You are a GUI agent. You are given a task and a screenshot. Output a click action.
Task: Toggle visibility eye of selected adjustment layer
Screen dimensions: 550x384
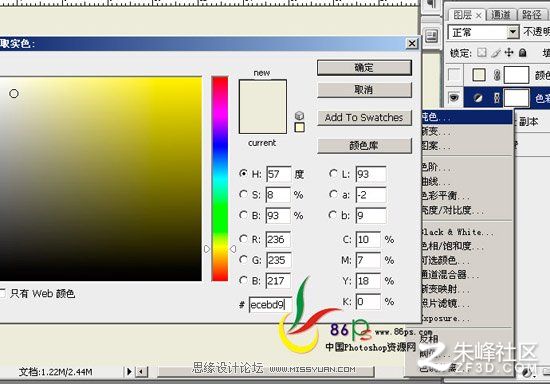[454, 97]
